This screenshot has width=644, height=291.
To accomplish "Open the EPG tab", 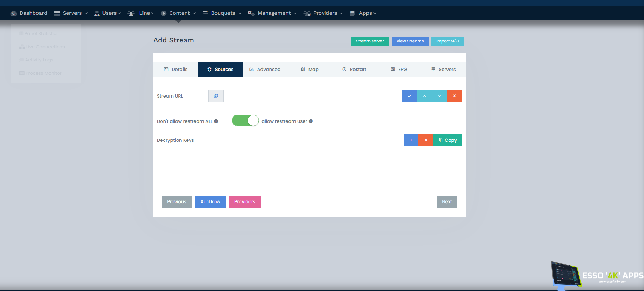I will coord(399,70).
